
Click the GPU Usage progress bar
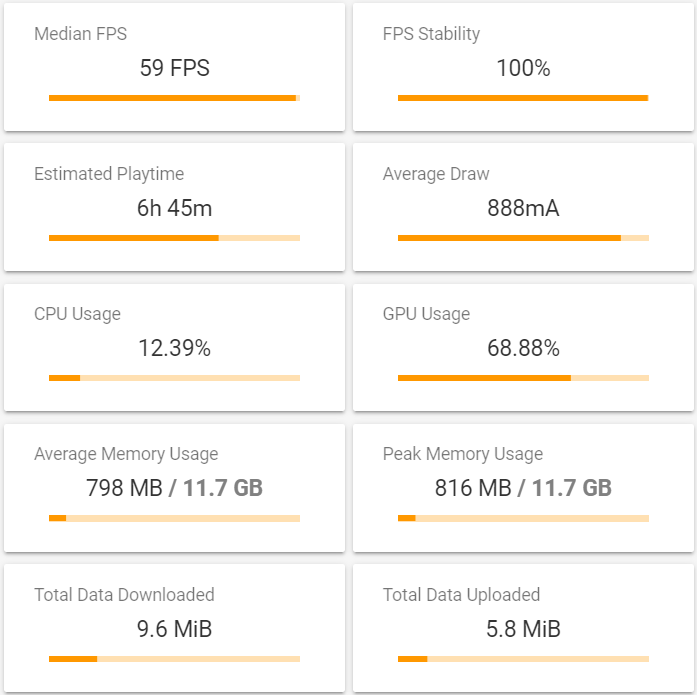[523, 378]
